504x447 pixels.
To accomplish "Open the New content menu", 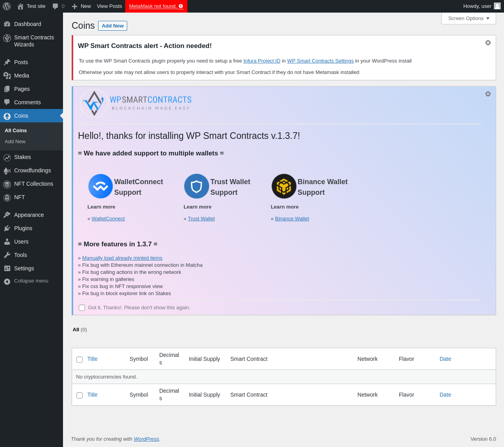I will point(82,6).
